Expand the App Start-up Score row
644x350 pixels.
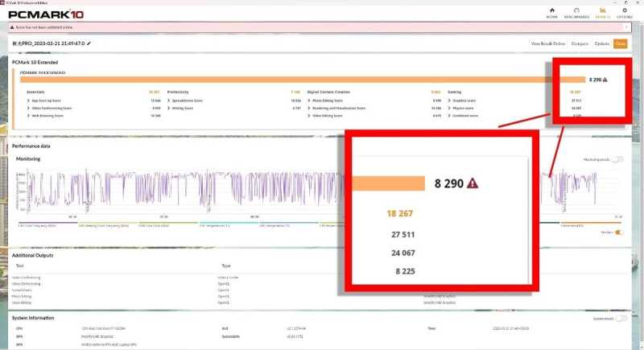click(x=30, y=100)
